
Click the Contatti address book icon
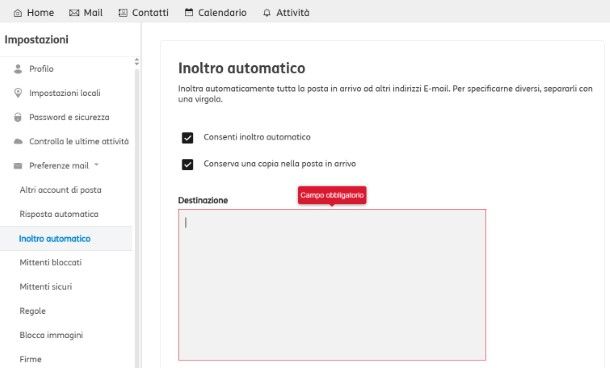pyautogui.click(x=123, y=13)
